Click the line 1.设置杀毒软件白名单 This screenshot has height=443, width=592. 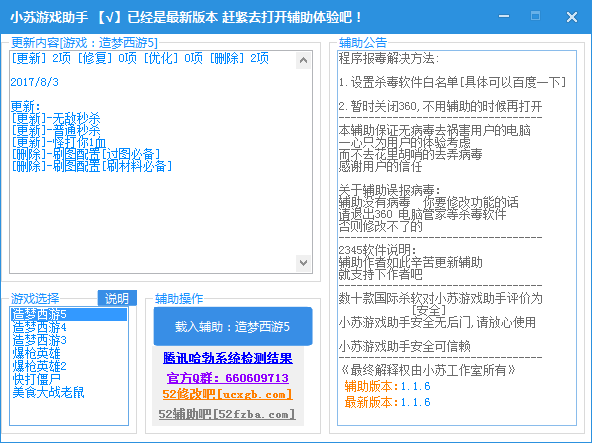tap(452, 82)
